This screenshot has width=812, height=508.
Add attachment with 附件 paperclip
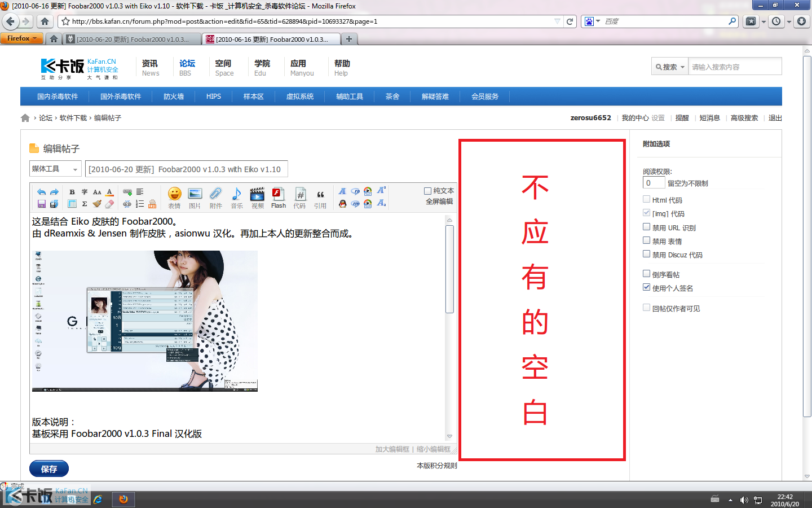[216, 198]
